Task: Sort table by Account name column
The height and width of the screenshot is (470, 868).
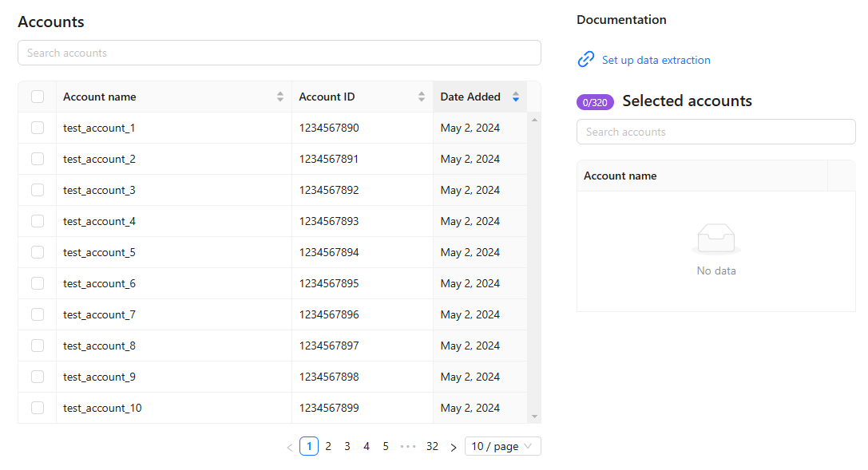Action: pos(279,97)
